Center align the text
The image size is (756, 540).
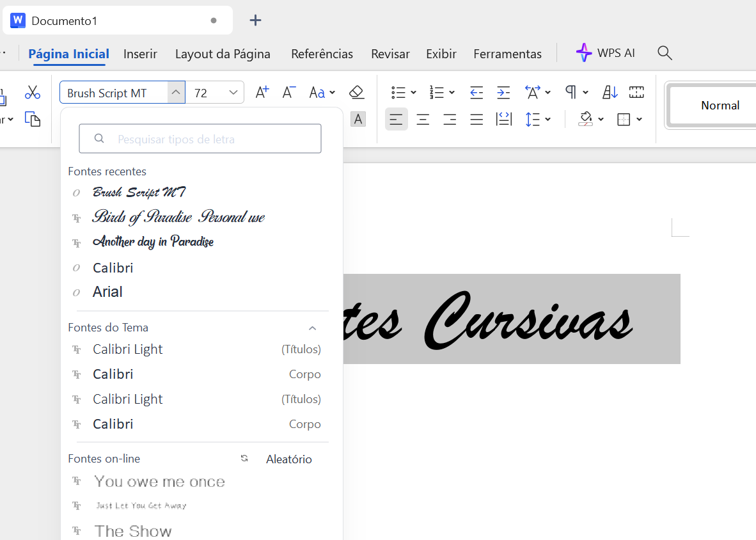pos(423,119)
